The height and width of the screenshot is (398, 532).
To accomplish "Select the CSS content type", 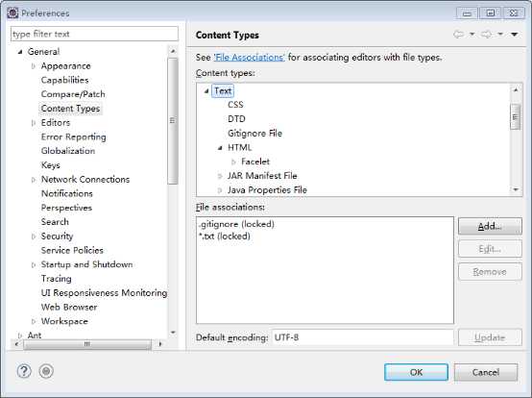I will click(x=235, y=105).
